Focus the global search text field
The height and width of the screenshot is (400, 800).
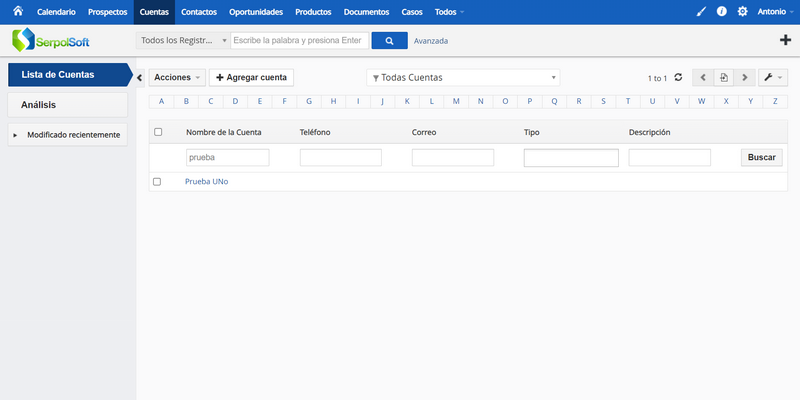click(x=299, y=41)
